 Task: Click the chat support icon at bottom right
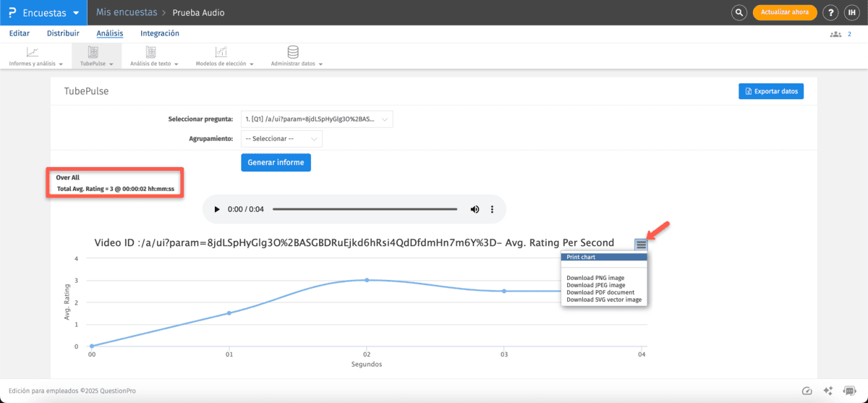coord(849,391)
